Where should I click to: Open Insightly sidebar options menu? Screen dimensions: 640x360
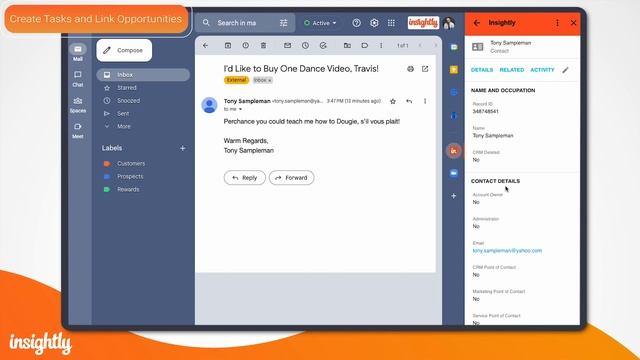coord(557,23)
